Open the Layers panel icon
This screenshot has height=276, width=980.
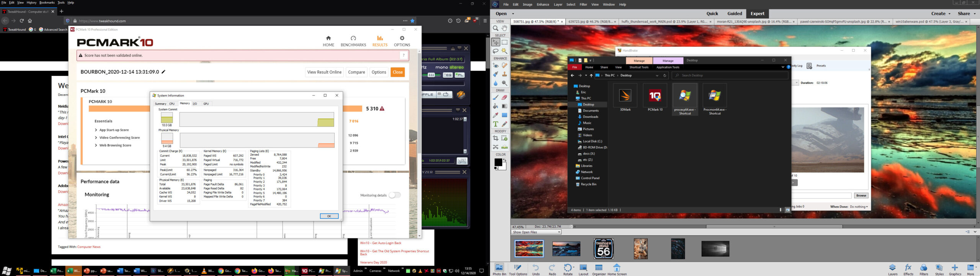click(x=892, y=269)
